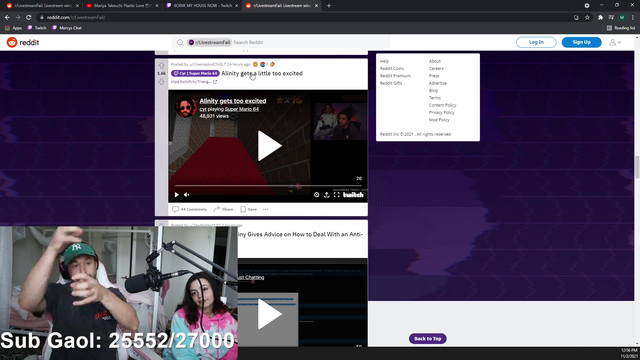Open the Privacy Policy link
640x360 pixels.
[x=442, y=113]
